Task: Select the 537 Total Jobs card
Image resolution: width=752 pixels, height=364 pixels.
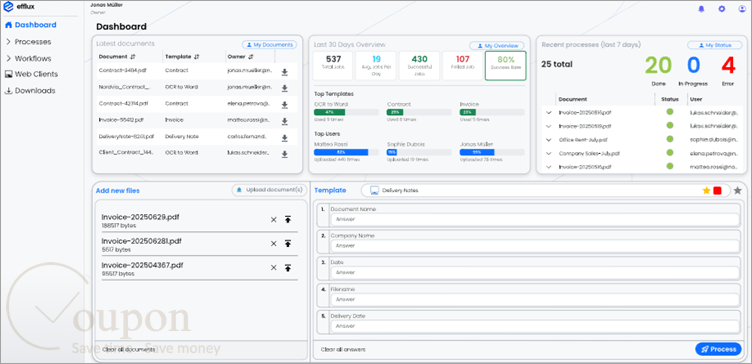Action: pos(333,66)
